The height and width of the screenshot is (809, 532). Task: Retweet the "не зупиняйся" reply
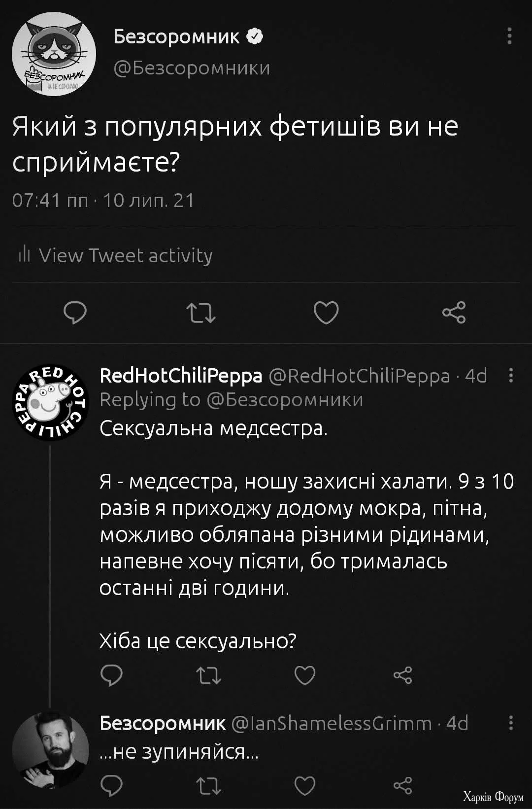click(208, 785)
